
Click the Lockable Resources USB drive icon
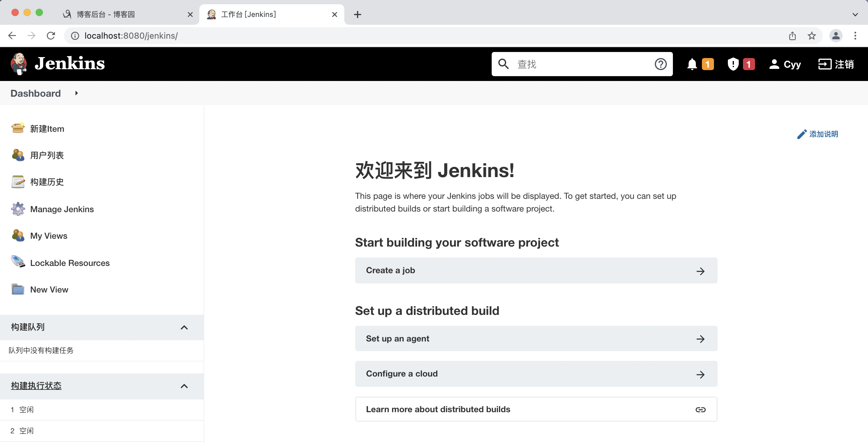coord(18,262)
